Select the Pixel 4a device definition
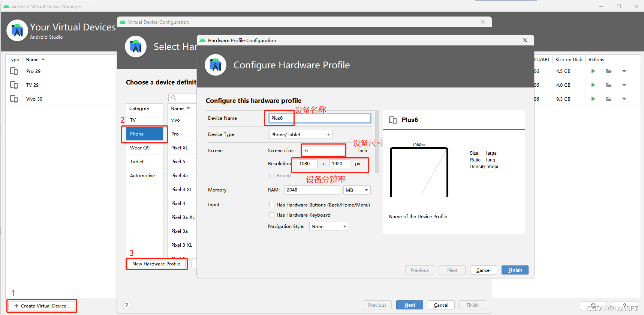This screenshot has width=644, height=315. tap(182, 175)
